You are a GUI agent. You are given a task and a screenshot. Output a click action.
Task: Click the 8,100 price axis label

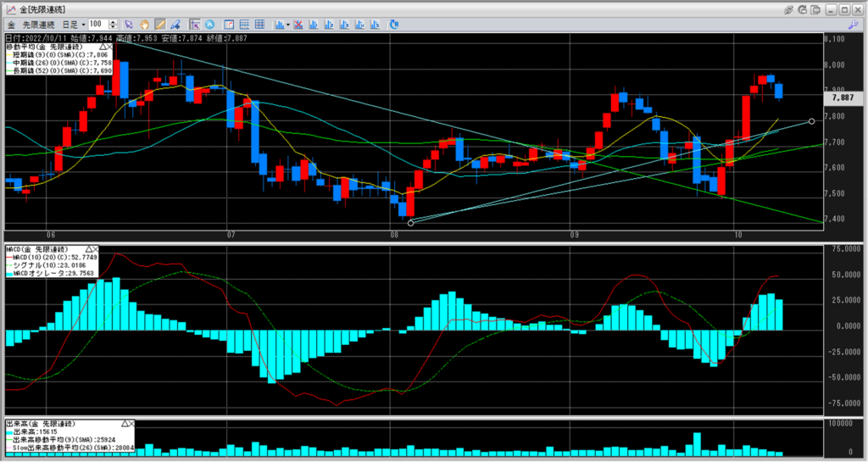point(834,39)
